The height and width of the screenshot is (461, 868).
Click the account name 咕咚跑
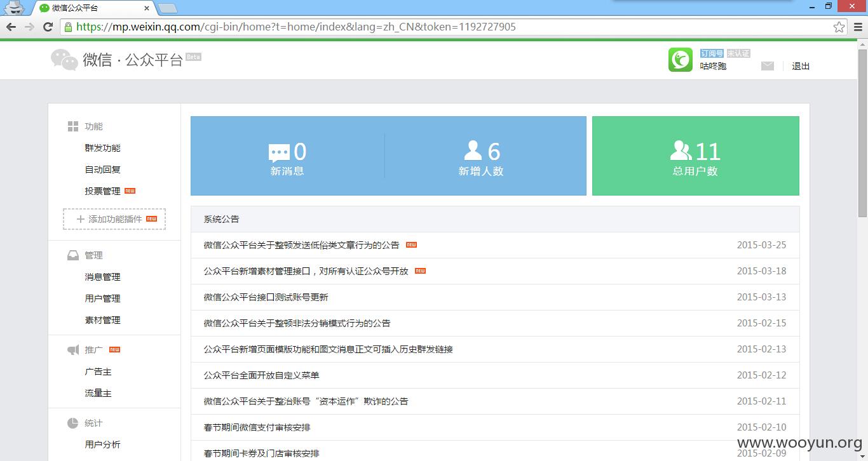coord(713,66)
